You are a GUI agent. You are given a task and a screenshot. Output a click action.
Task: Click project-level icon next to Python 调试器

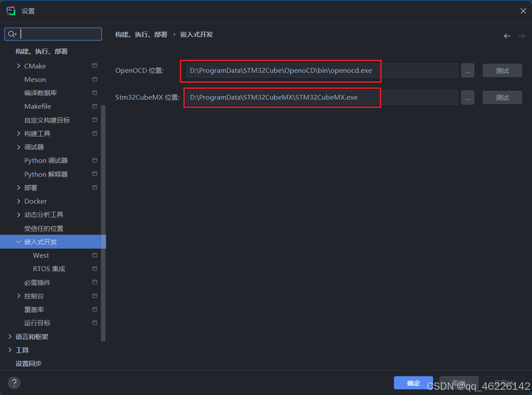point(95,160)
